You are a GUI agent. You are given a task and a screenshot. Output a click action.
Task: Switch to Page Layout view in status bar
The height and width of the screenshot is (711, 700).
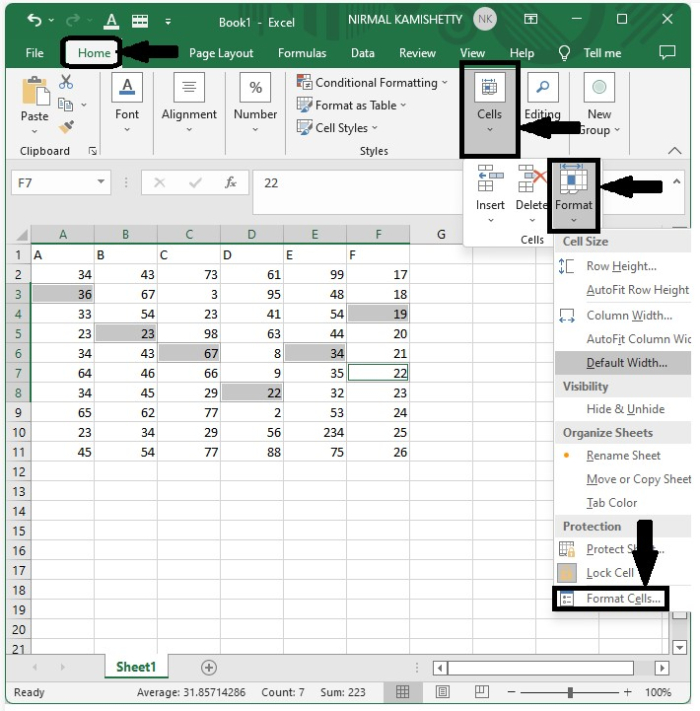[442, 692]
